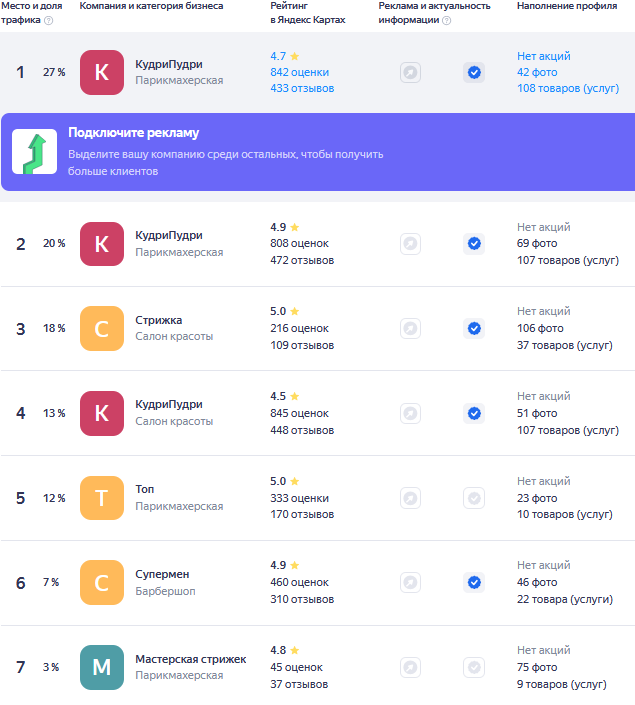Screen dimensions: 635x705
Task: Click the 'С' avatar of Супермен barbershop
Action: coord(101,582)
